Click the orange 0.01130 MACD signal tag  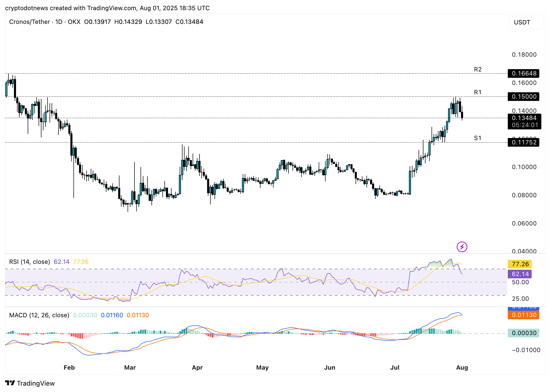[524, 315]
